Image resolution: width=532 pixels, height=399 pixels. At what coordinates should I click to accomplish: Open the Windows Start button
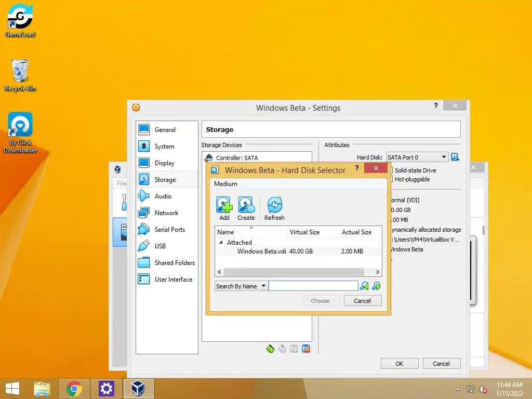(12, 389)
